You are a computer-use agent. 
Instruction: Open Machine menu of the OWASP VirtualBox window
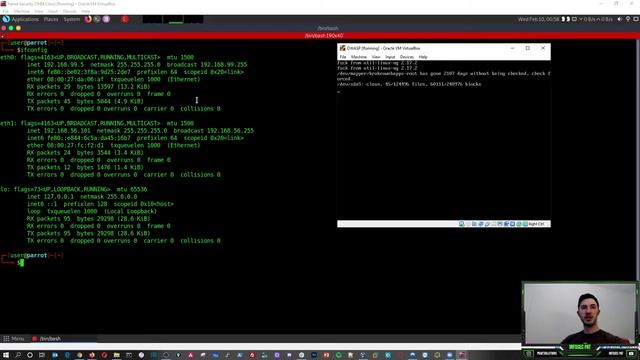pyautogui.click(x=359, y=57)
